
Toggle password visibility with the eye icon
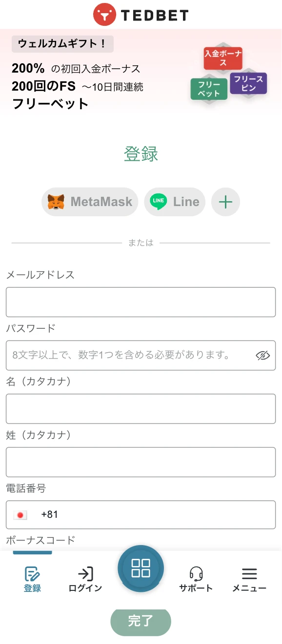click(x=263, y=355)
